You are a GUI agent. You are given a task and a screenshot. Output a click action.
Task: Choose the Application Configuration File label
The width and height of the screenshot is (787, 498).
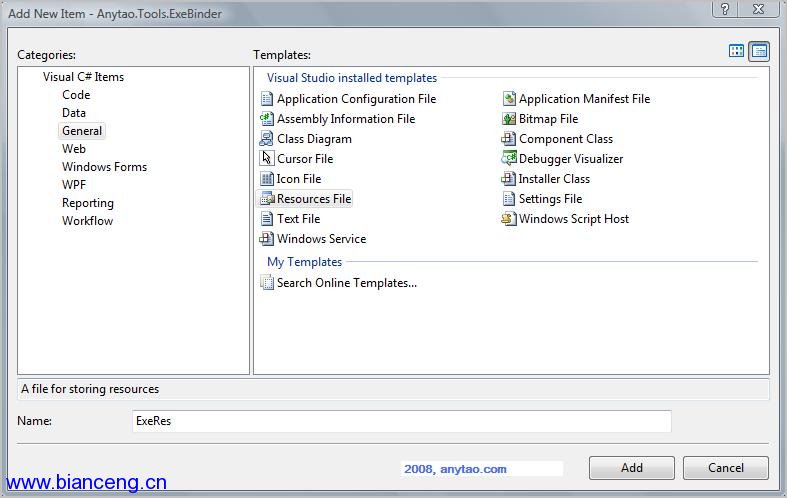[x=356, y=99]
